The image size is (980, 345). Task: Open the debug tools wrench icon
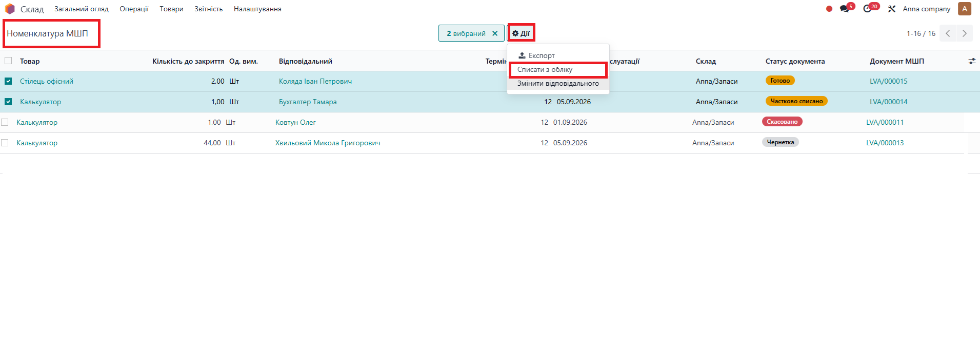[x=892, y=9]
